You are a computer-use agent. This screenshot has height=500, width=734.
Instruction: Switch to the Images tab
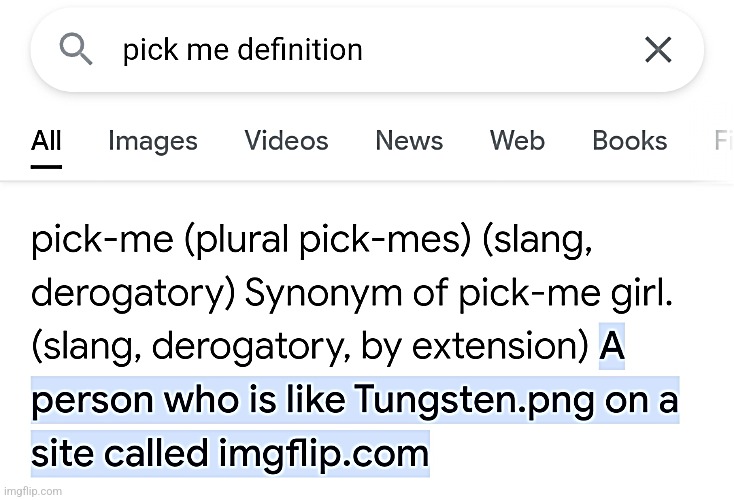pos(153,141)
